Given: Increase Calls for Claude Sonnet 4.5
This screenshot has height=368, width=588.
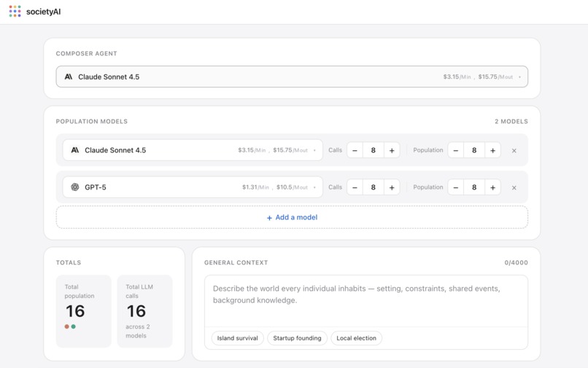Looking at the screenshot, I should [x=392, y=150].
